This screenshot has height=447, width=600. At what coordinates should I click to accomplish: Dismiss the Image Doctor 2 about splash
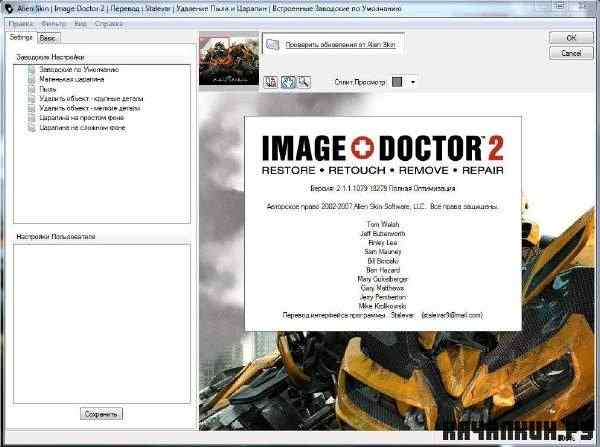pos(383,224)
